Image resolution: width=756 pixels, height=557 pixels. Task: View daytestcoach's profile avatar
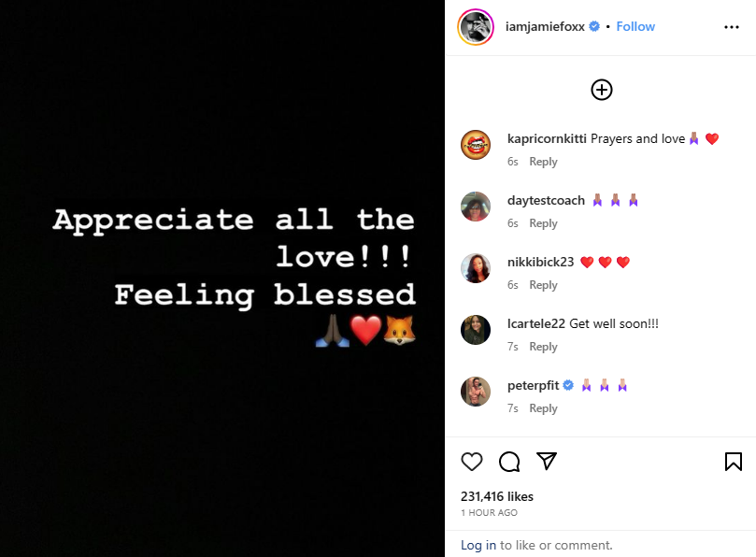click(x=476, y=207)
